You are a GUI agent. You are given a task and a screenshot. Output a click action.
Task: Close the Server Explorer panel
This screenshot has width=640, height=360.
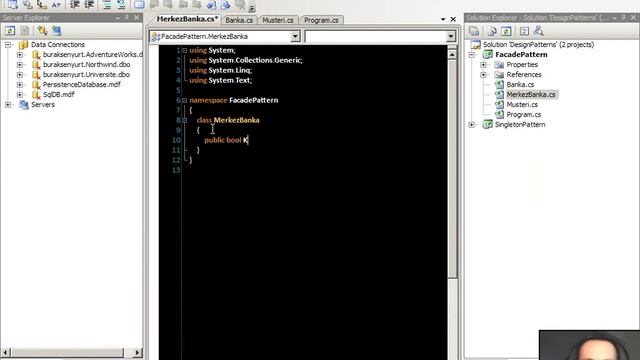coord(136,18)
